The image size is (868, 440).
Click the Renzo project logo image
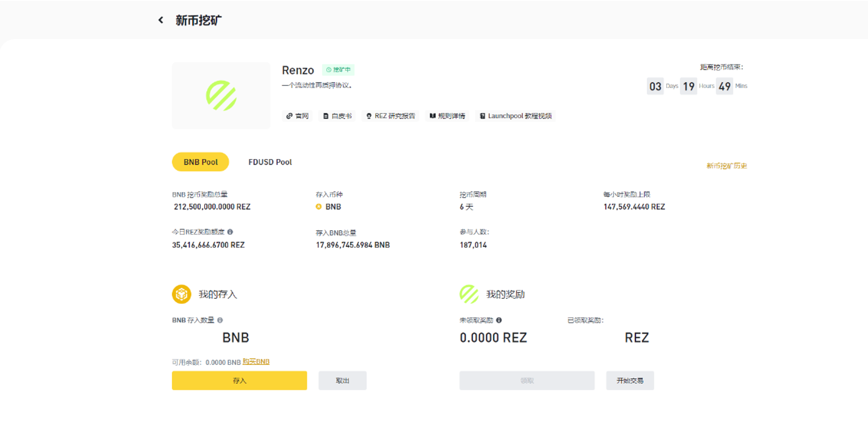(x=221, y=96)
